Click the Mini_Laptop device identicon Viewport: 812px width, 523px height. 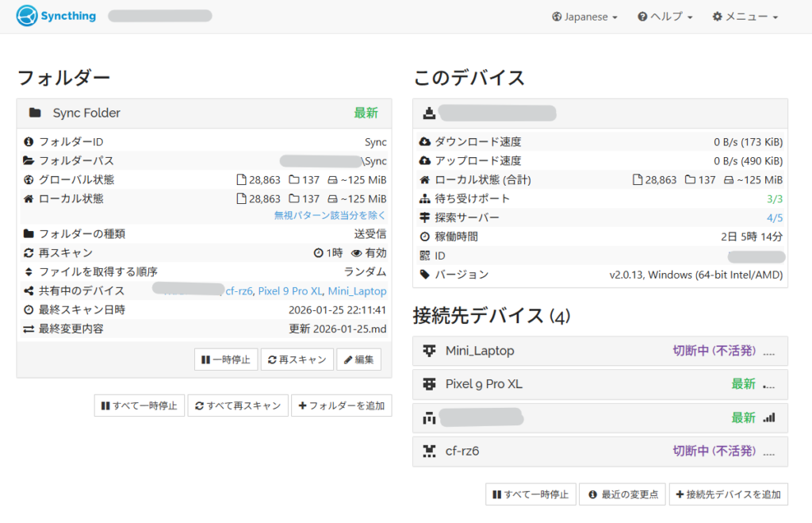pos(430,350)
